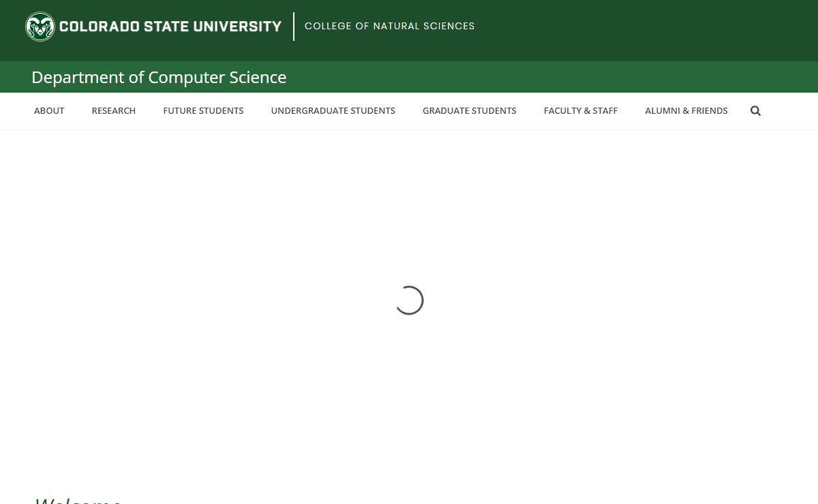This screenshot has height=504, width=818.
Task: Open Department of Computer Science home link
Action: point(159,78)
